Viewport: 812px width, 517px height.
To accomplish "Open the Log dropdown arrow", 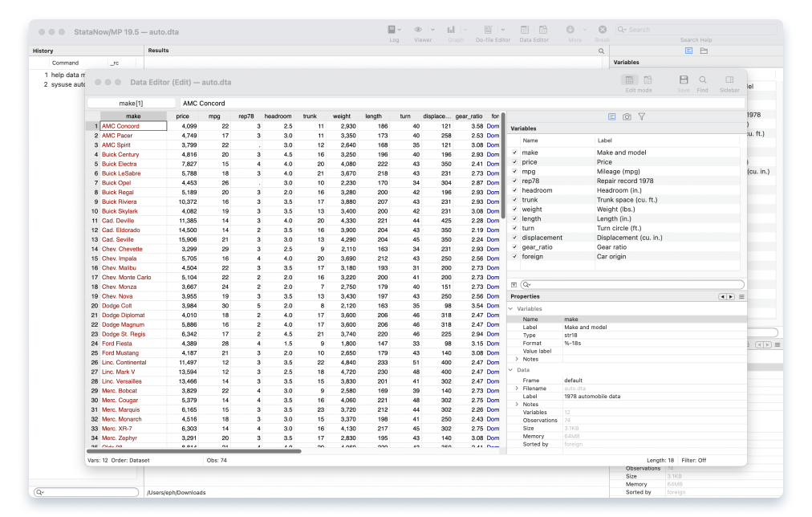I will [x=400, y=30].
